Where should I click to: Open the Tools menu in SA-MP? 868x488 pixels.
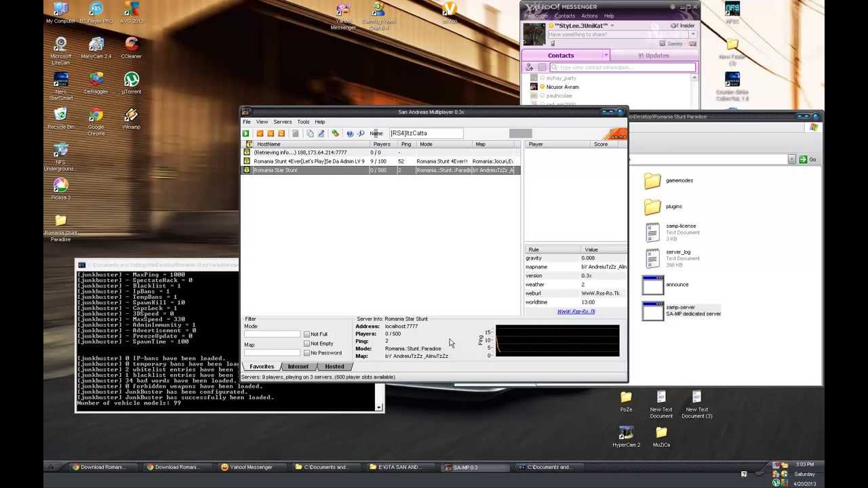tap(303, 122)
